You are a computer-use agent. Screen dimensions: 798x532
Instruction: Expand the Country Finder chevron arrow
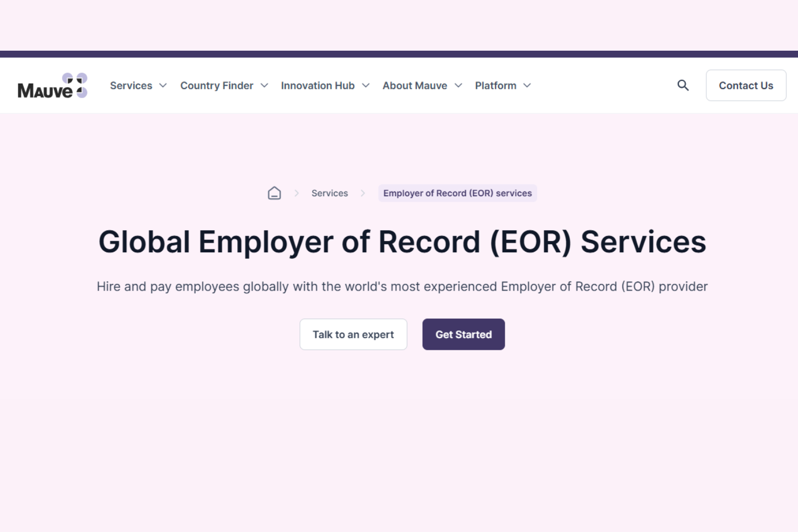click(x=264, y=86)
